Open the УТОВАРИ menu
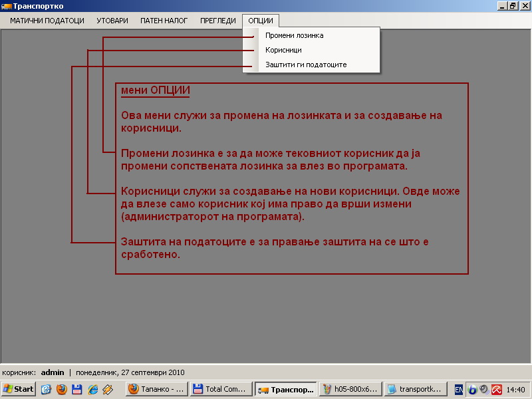 click(x=112, y=21)
